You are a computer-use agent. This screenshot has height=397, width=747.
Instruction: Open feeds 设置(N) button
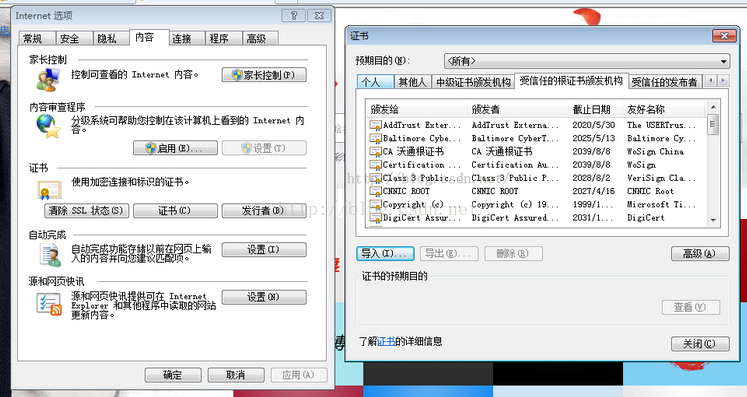click(264, 297)
